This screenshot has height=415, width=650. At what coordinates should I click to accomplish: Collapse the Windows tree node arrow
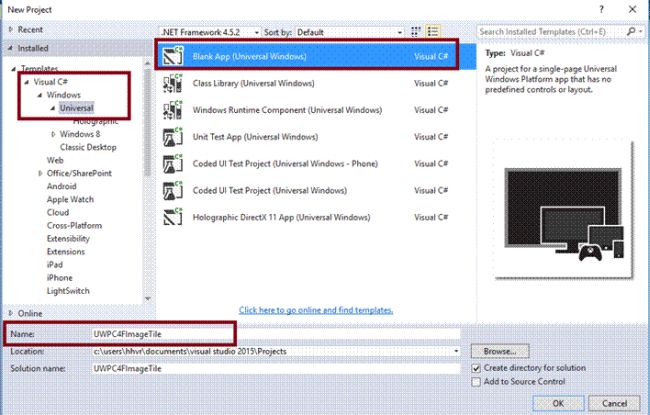click(40, 95)
